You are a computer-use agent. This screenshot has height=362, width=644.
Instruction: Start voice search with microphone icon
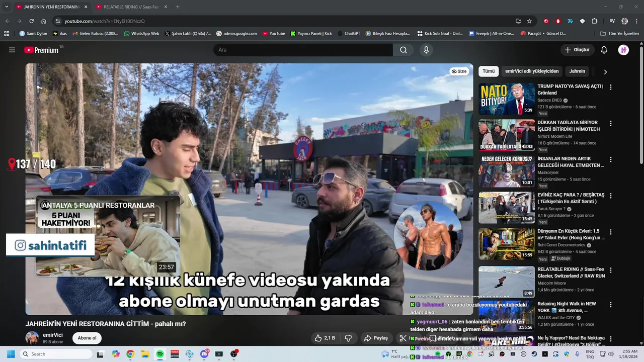tap(426, 50)
